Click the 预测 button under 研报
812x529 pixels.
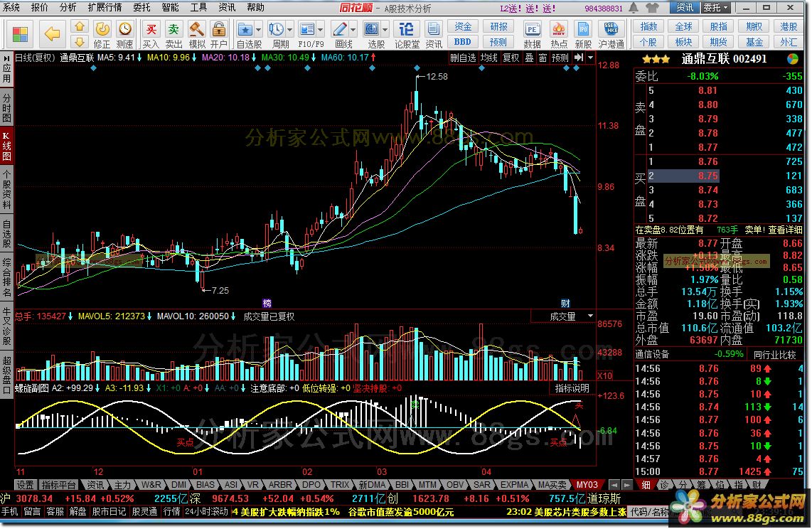[x=498, y=42]
